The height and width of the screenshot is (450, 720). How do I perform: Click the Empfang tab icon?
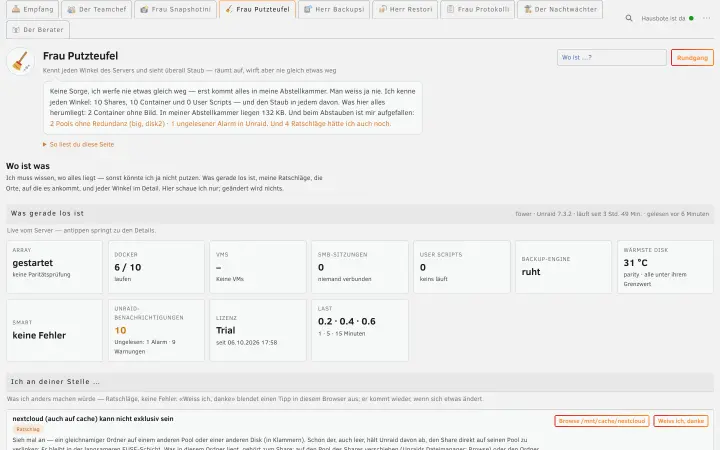pos(16,9)
